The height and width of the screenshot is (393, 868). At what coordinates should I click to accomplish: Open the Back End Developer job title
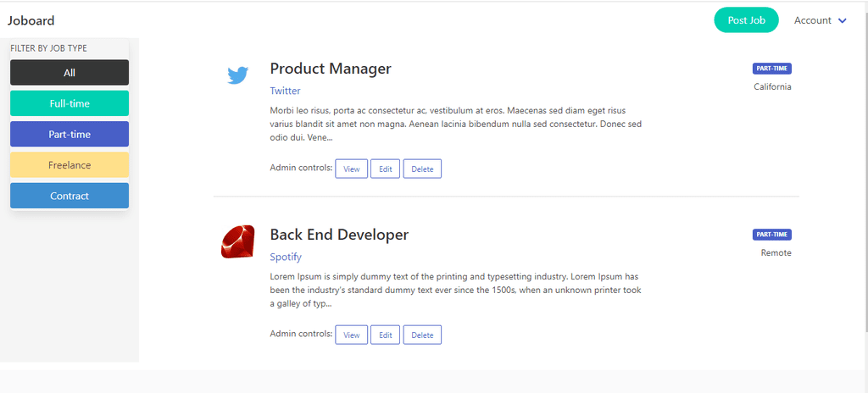pyautogui.click(x=339, y=235)
